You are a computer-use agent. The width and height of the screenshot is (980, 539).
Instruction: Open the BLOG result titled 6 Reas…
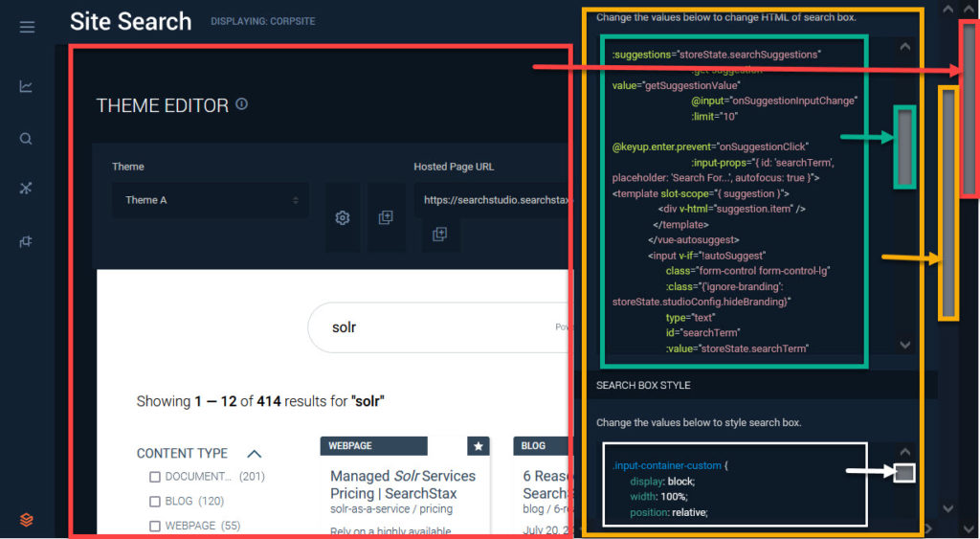tap(546, 484)
